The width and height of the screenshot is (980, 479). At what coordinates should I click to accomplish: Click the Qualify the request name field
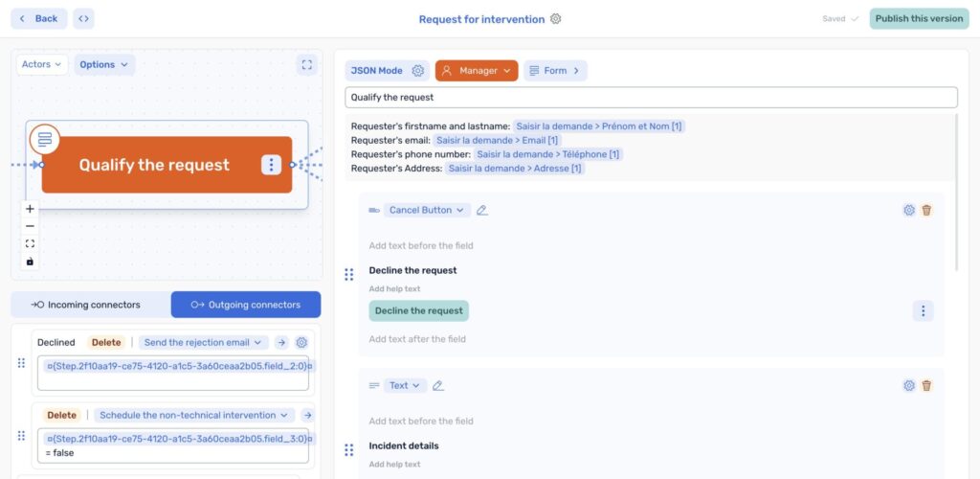click(x=651, y=98)
